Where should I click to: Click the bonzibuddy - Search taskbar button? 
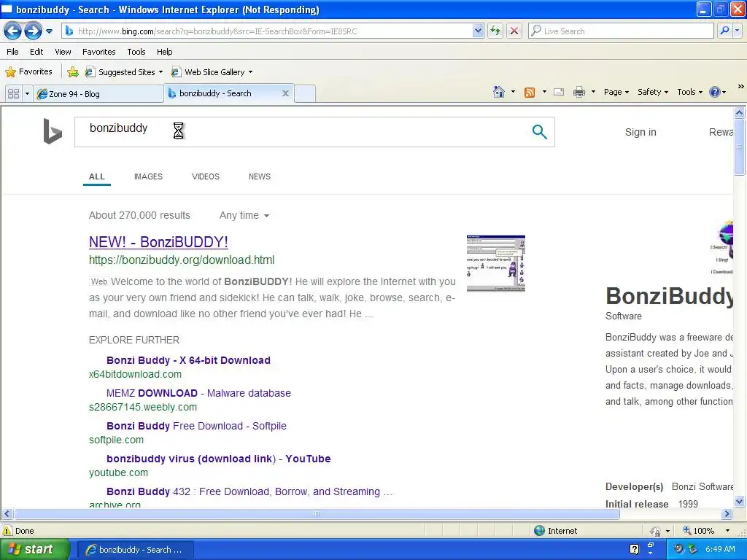tap(135, 550)
